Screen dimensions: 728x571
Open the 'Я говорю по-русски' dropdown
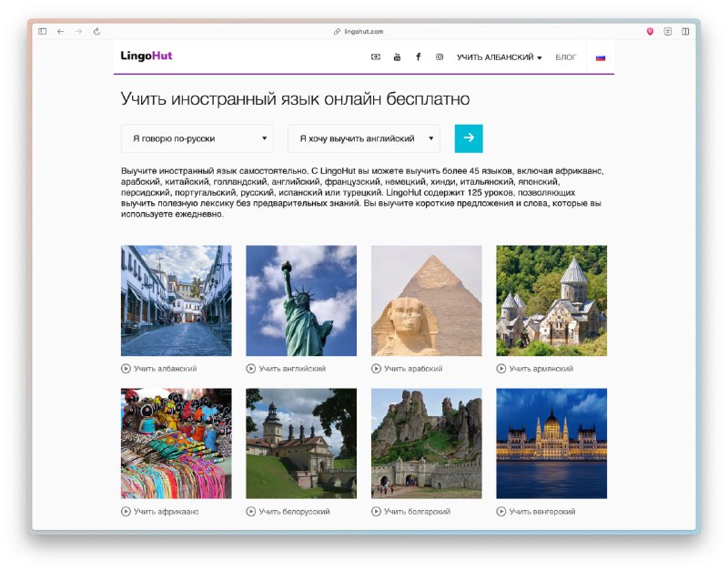pyautogui.click(x=197, y=138)
